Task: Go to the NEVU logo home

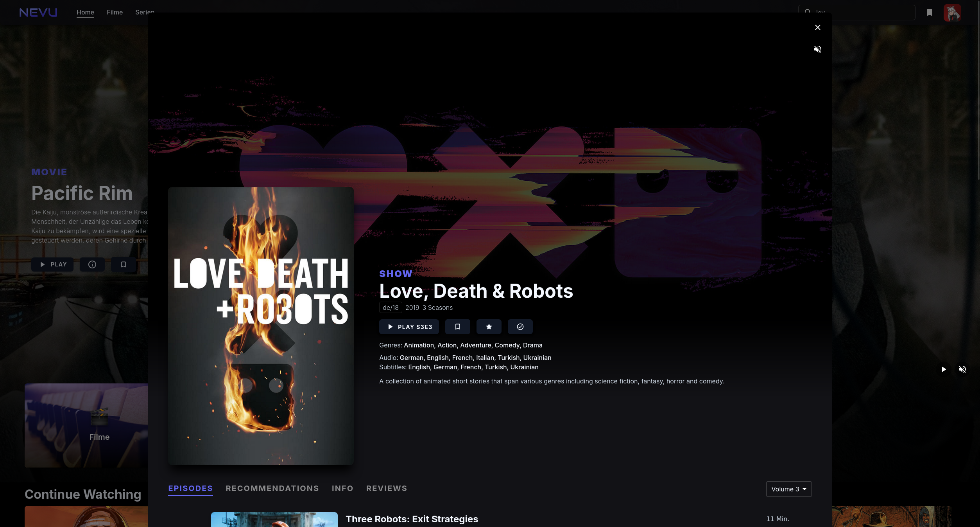Action: pyautogui.click(x=38, y=13)
